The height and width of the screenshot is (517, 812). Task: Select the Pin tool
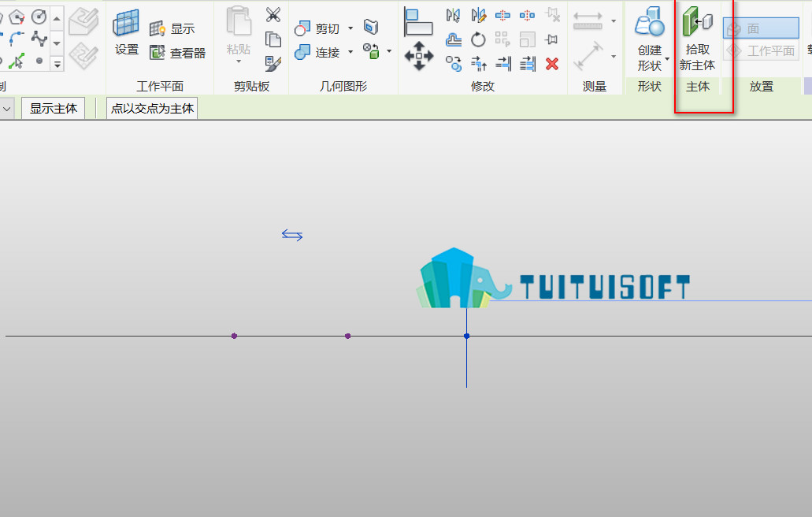(x=552, y=39)
